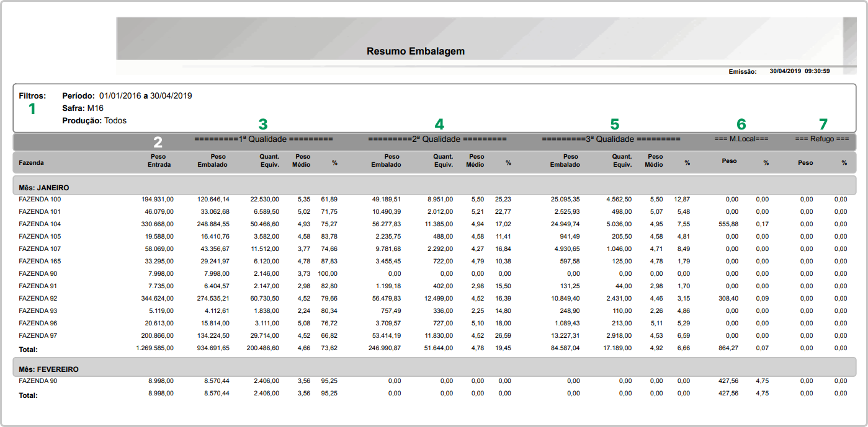Viewport: 868px width, 427px height.
Task: Select green marker 4 above 2ª Qualidade
Action: [x=439, y=125]
